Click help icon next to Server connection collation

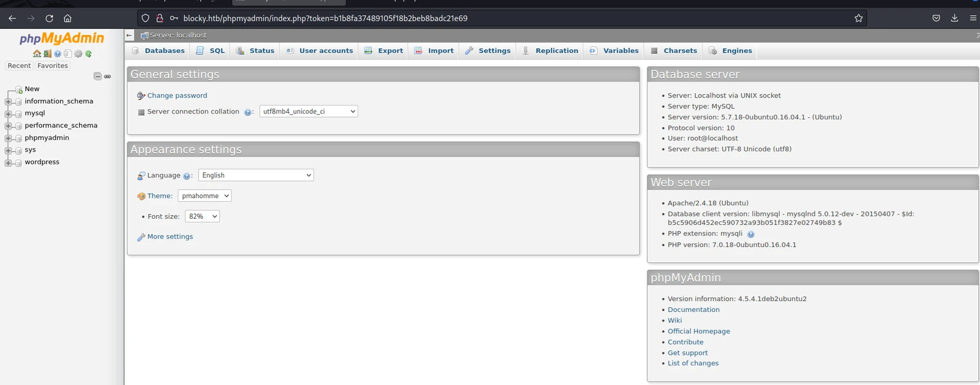pos(248,112)
